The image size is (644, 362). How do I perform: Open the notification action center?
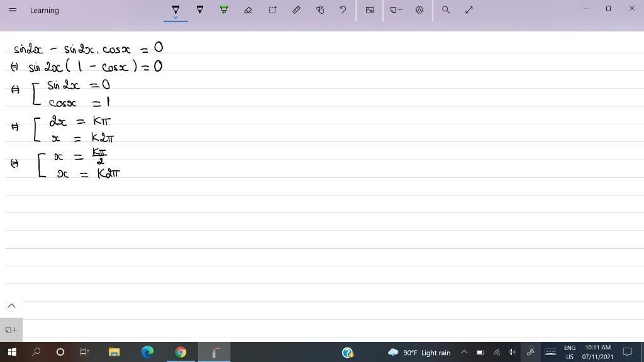tap(627, 352)
